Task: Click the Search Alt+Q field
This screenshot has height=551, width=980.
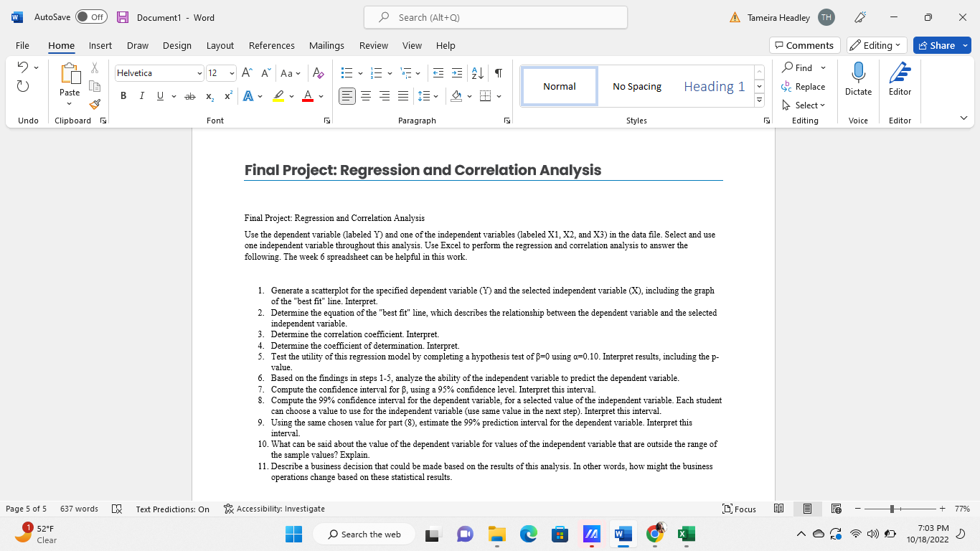Action: coord(495,17)
